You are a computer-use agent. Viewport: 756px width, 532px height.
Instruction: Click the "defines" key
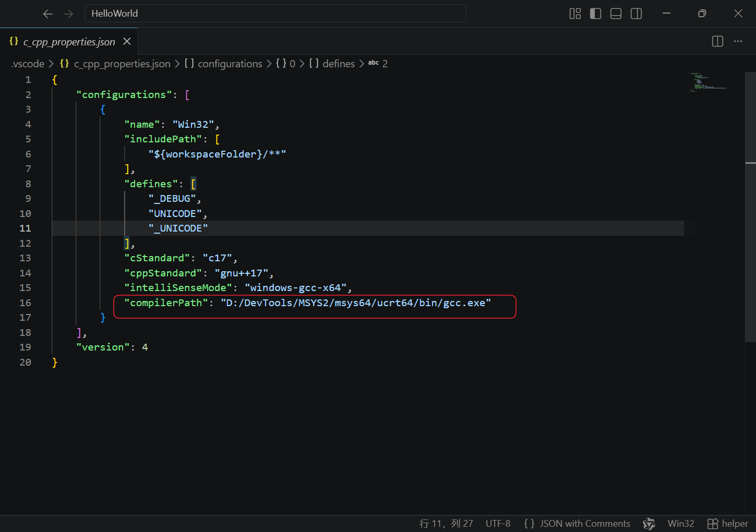pos(151,184)
